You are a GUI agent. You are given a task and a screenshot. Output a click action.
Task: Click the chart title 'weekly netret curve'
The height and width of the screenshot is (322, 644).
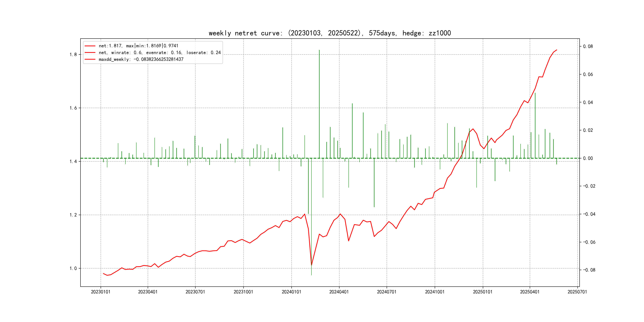point(330,33)
